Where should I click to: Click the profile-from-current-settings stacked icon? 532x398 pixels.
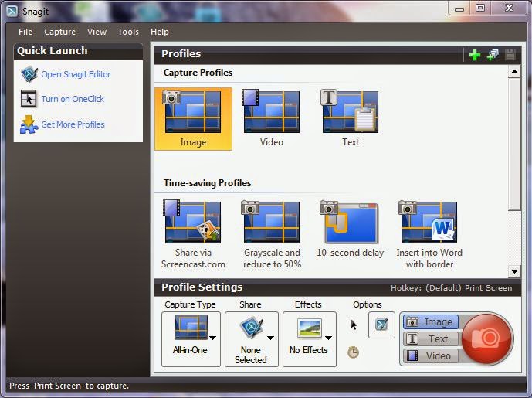(493, 55)
